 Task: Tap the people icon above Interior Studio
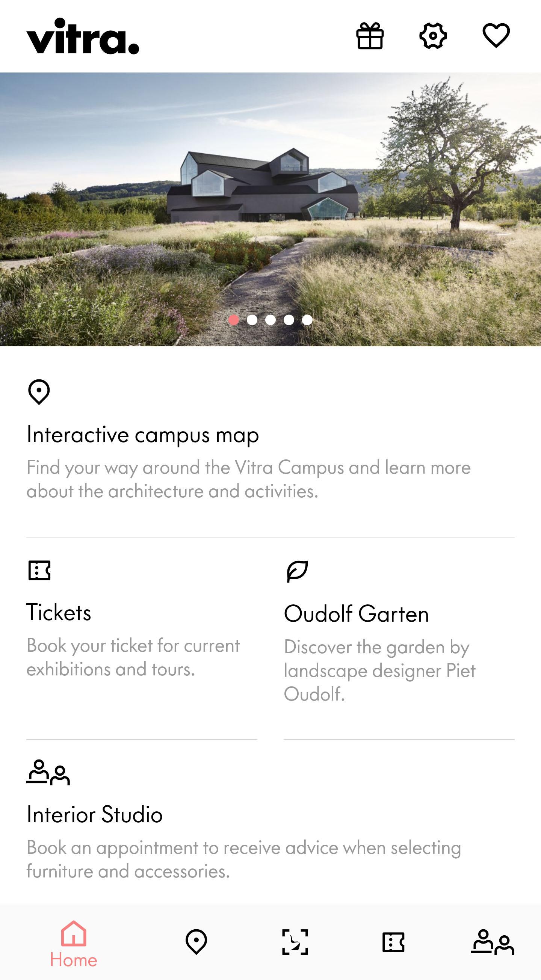coord(48,772)
